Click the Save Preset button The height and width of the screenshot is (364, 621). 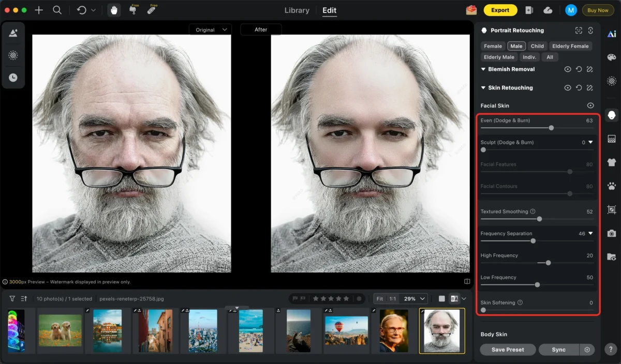point(507,350)
